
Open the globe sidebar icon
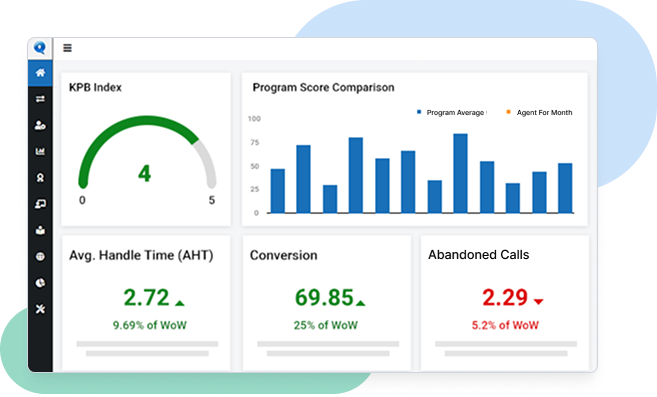(x=40, y=256)
